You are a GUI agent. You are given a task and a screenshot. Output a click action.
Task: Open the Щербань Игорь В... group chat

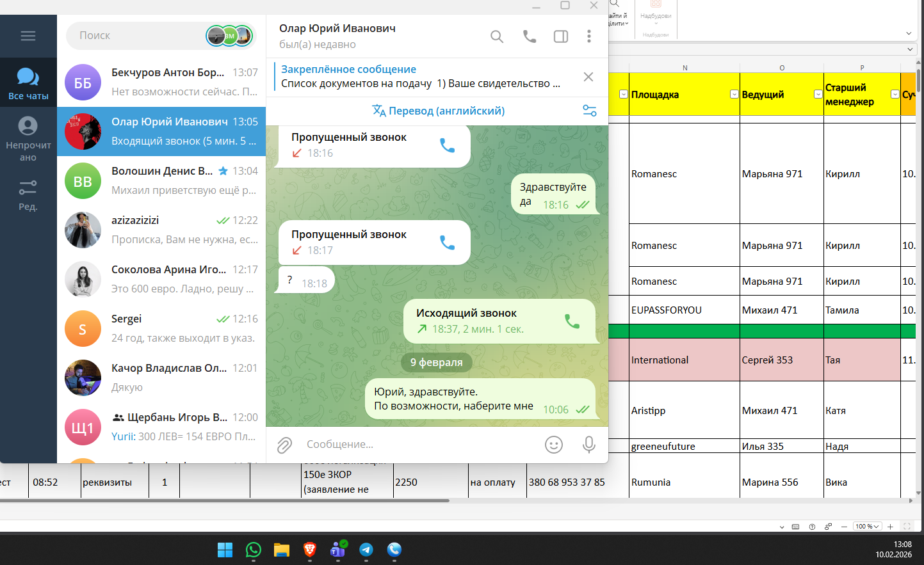click(161, 427)
